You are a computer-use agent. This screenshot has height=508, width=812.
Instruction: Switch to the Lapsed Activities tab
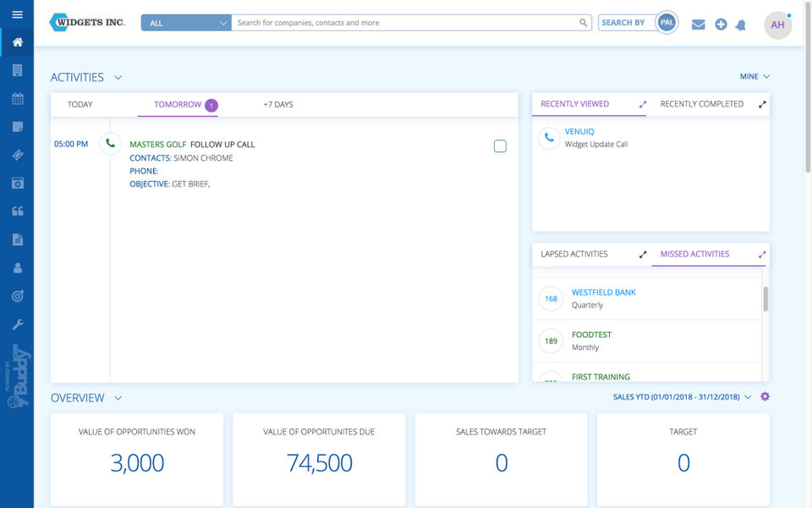574,254
